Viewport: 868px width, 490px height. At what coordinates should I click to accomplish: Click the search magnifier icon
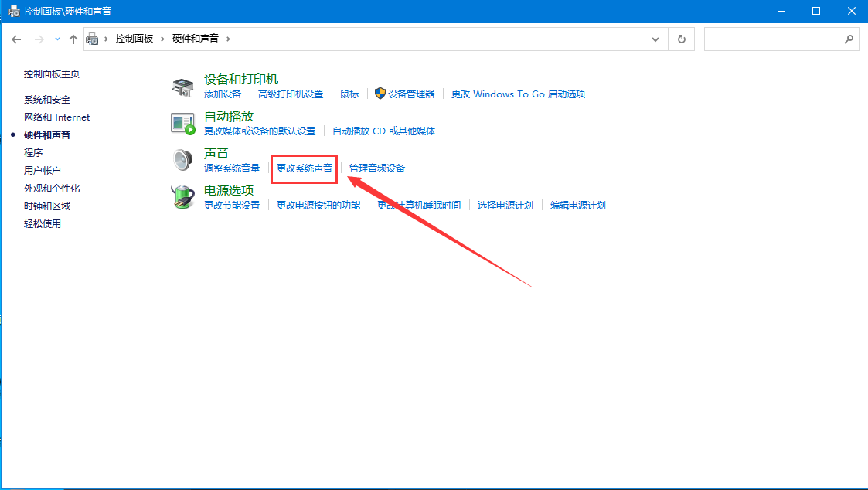tap(848, 39)
